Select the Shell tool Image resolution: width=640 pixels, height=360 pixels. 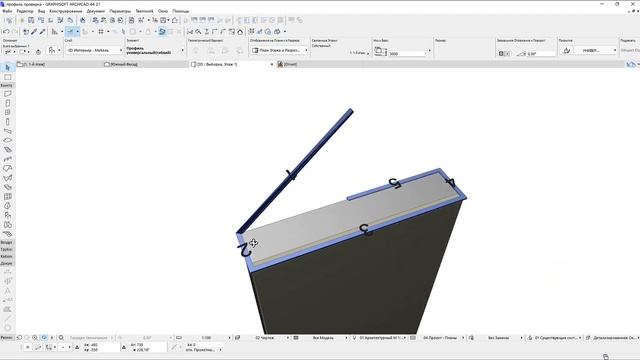click(7, 178)
